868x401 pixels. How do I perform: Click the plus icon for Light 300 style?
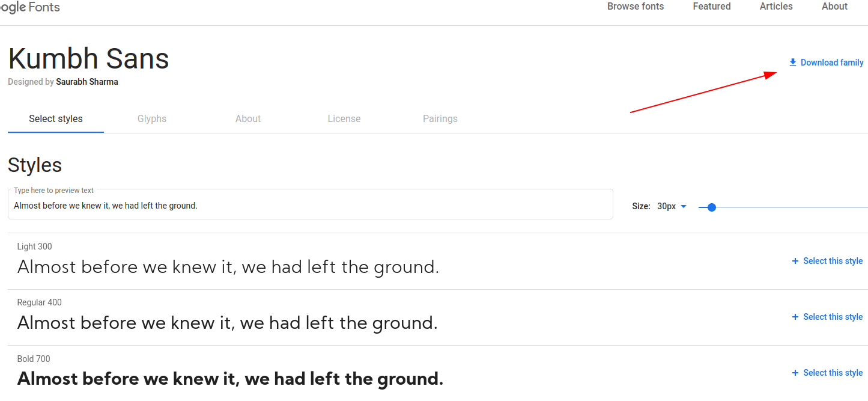pos(795,261)
